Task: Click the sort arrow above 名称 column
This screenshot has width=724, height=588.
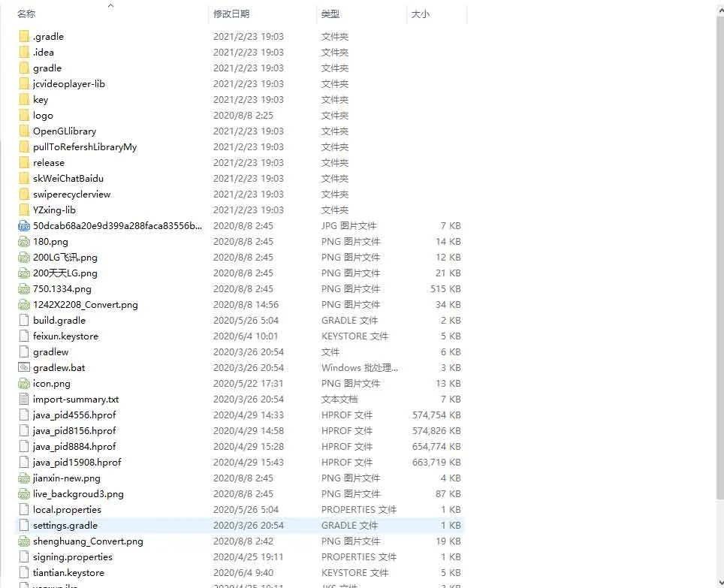Action: click(110, 5)
